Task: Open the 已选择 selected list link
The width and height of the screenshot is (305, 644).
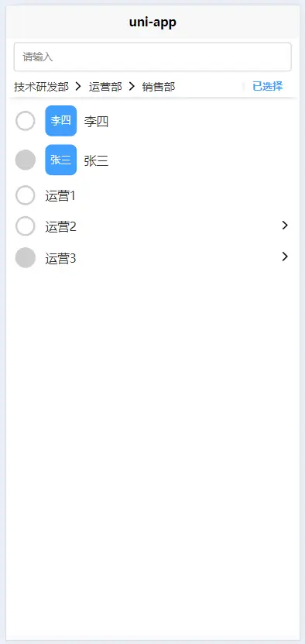Action: click(268, 86)
